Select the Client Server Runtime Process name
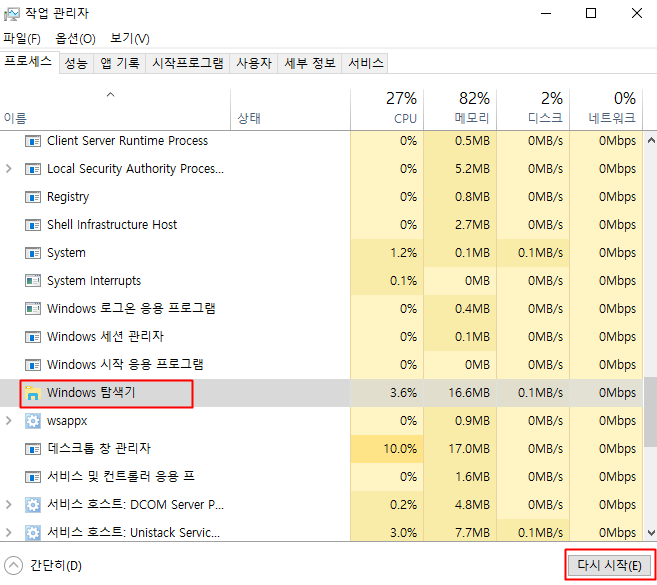 [127, 141]
